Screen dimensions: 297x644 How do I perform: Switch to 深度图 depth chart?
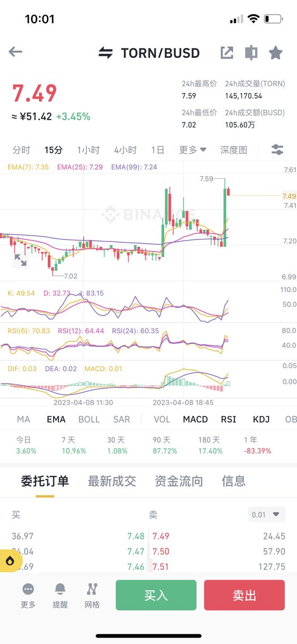[234, 150]
